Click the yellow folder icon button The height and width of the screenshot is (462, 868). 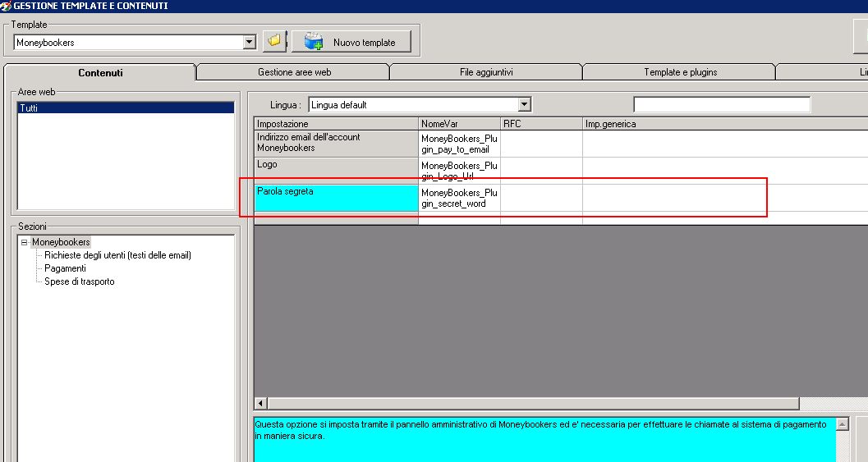coord(274,42)
